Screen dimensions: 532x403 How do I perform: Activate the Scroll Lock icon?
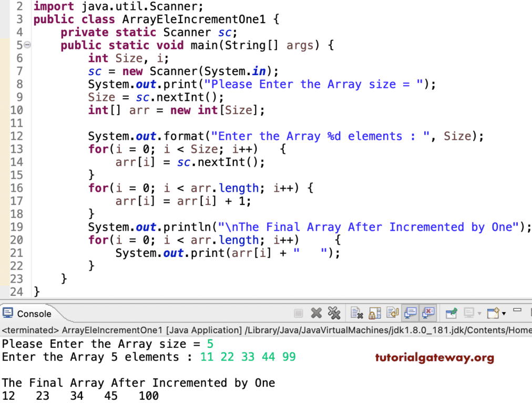374,313
